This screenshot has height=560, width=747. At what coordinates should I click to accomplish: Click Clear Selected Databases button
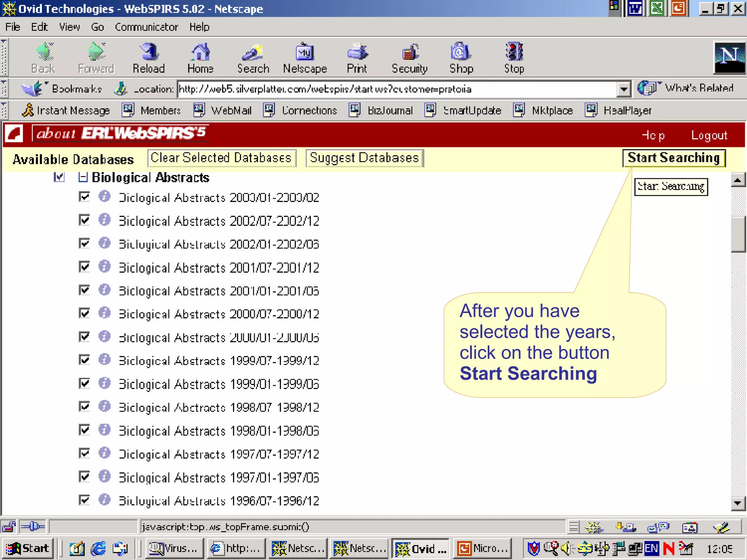click(x=222, y=158)
